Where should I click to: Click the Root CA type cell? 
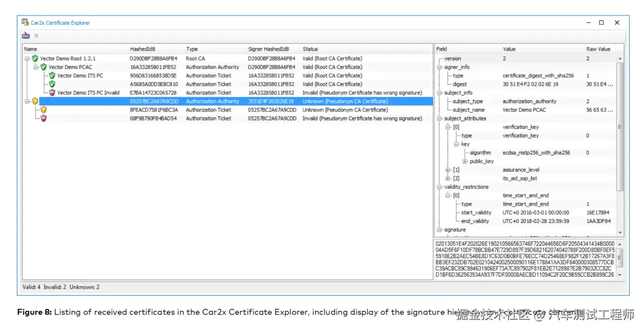pyautogui.click(x=194, y=58)
